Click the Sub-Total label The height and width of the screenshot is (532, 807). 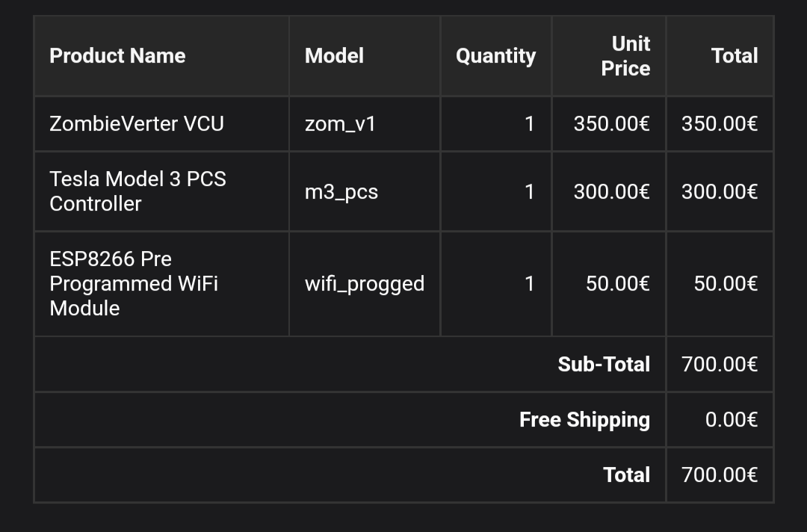coord(604,365)
